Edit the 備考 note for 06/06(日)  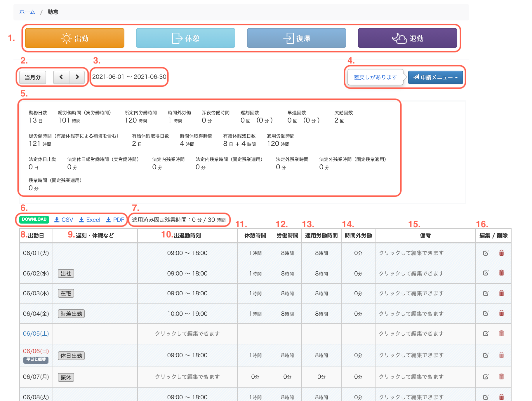tap(425, 355)
